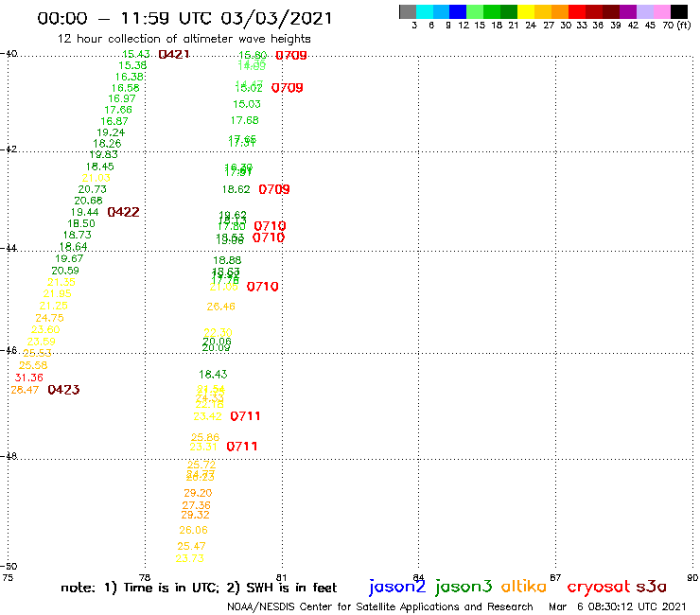
Task: Click the NOAA/NESDIS credit line
Action: [380, 607]
